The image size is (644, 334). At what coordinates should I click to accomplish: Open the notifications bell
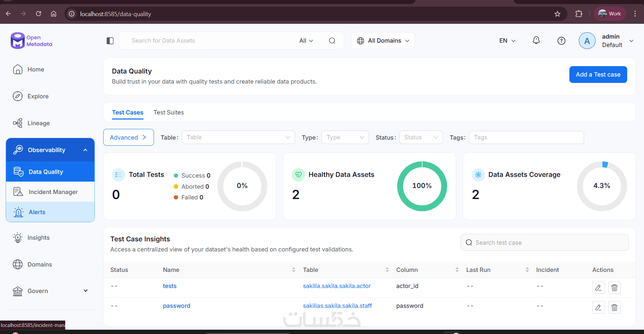click(x=536, y=41)
